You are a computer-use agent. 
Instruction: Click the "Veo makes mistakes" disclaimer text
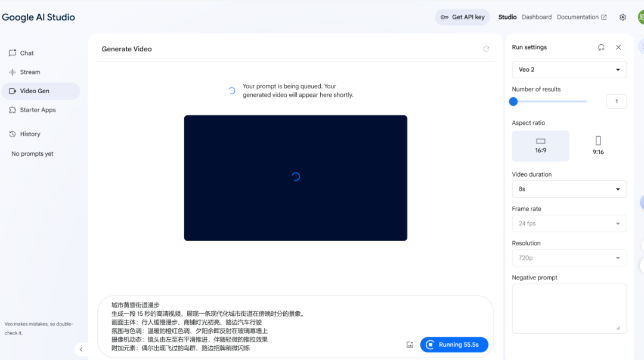[x=39, y=328]
